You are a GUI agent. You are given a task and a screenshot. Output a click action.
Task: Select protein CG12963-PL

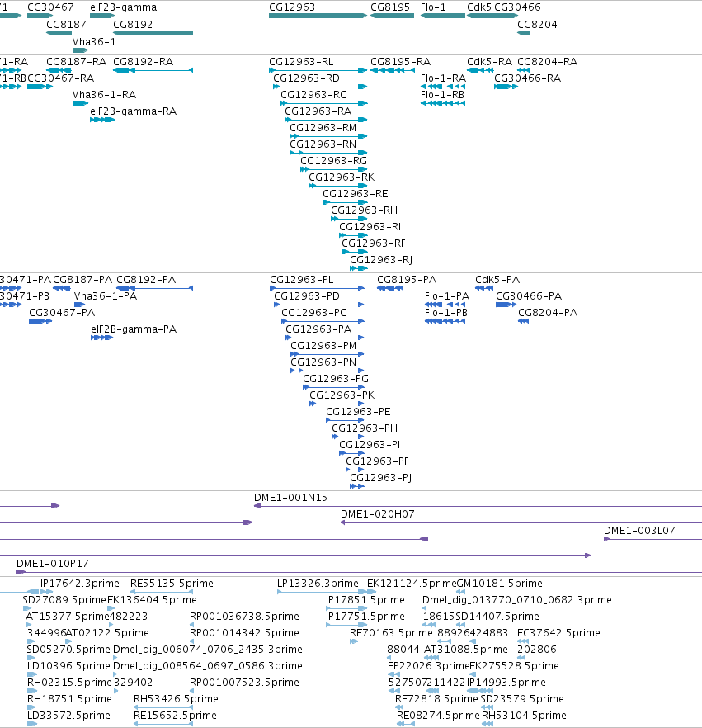[x=317, y=288]
